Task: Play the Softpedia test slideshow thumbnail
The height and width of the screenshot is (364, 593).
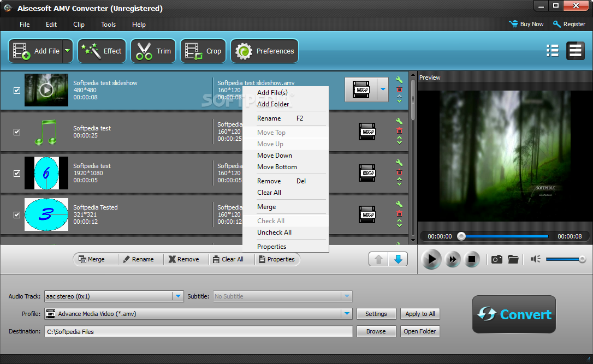Action: point(46,90)
